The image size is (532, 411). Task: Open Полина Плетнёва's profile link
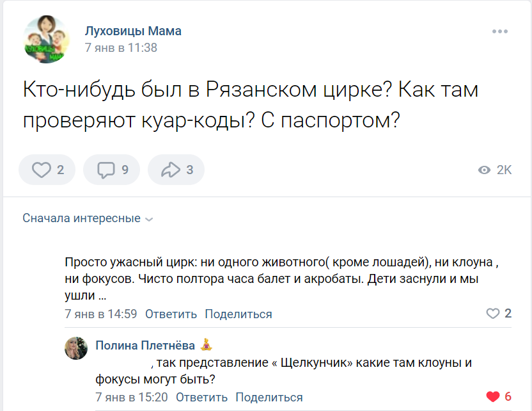(x=145, y=346)
